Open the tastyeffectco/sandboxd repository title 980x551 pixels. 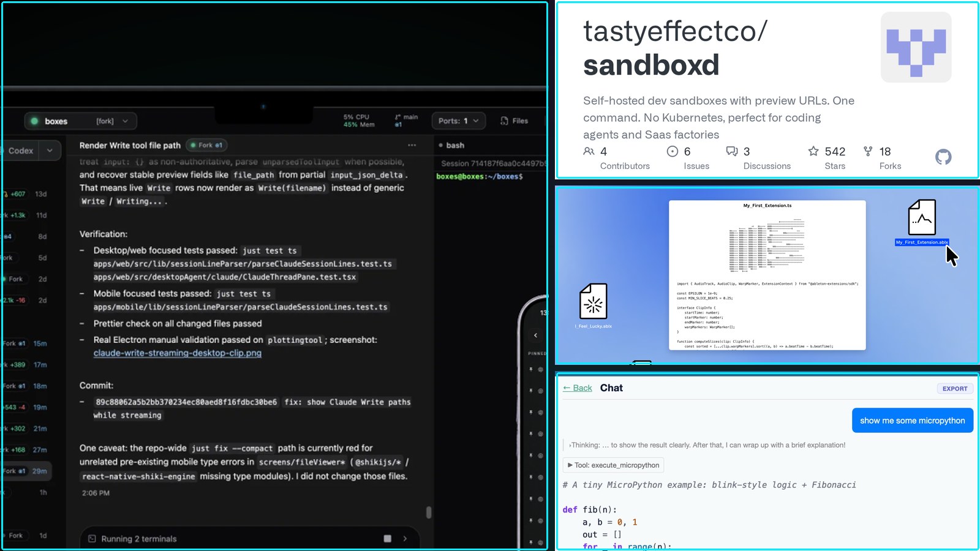coord(675,48)
